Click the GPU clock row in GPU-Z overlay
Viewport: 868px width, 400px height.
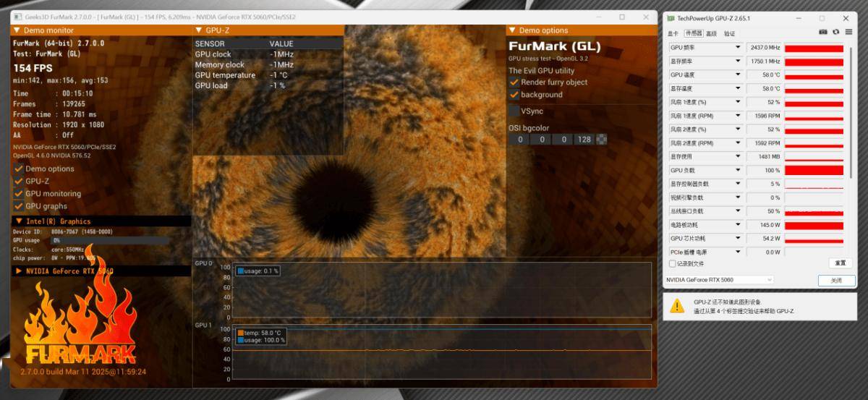click(x=268, y=54)
